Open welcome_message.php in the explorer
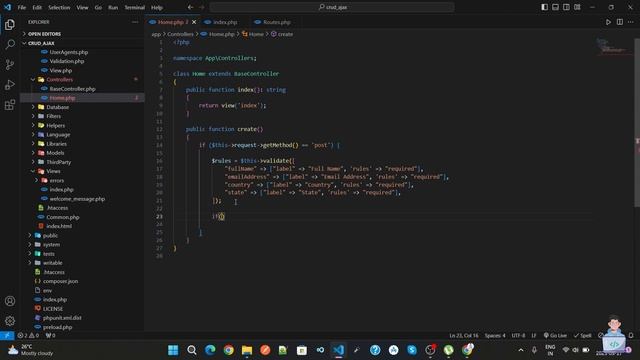Image resolution: width=640 pixels, height=360 pixels. (77, 199)
